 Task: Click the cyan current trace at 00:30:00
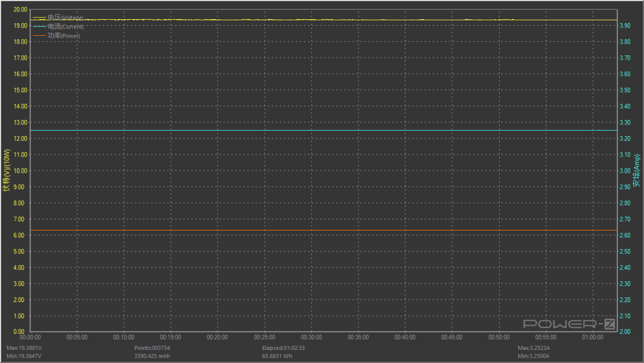[x=311, y=130]
